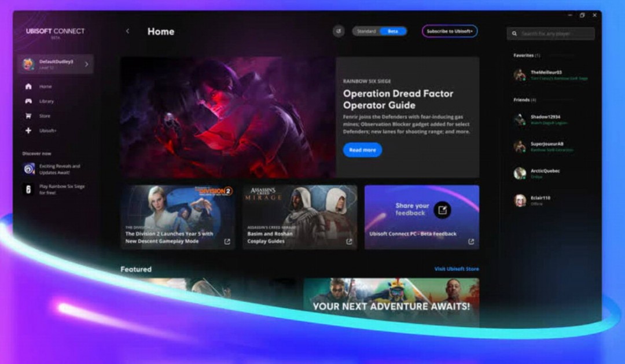Open Visit Ubisoft Store link

tap(457, 269)
